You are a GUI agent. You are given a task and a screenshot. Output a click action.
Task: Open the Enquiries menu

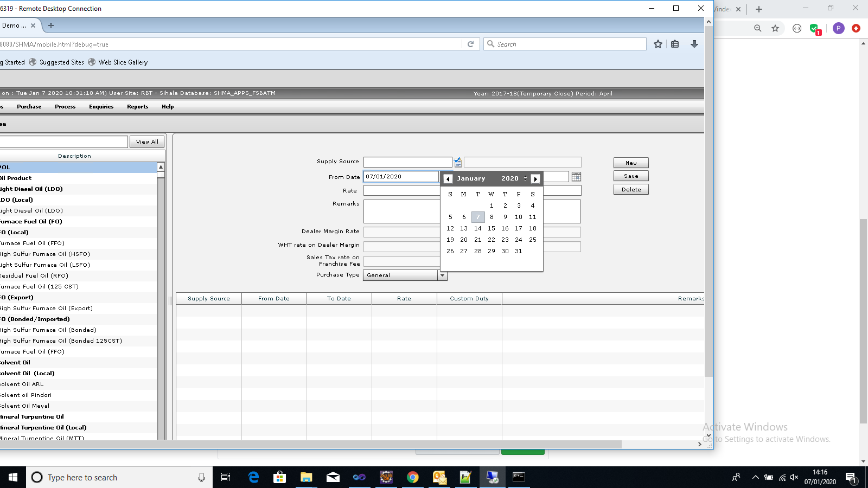pyautogui.click(x=101, y=107)
